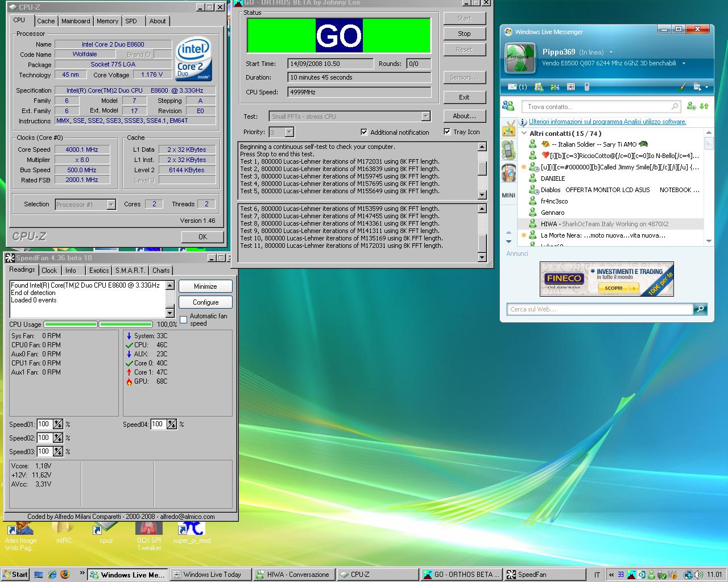Open the Exotics tab in SpeedFan
The image size is (728, 582).
[99, 271]
